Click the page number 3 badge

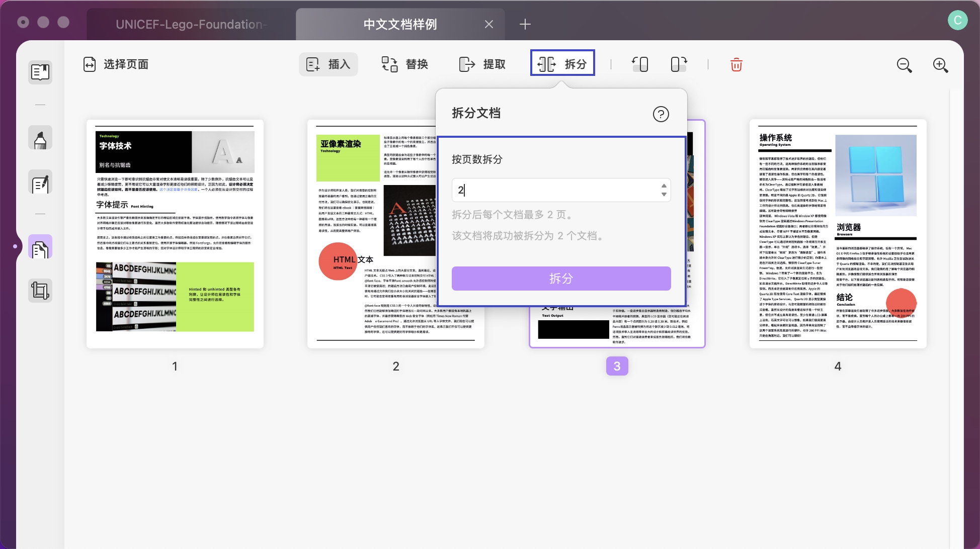[x=617, y=366]
